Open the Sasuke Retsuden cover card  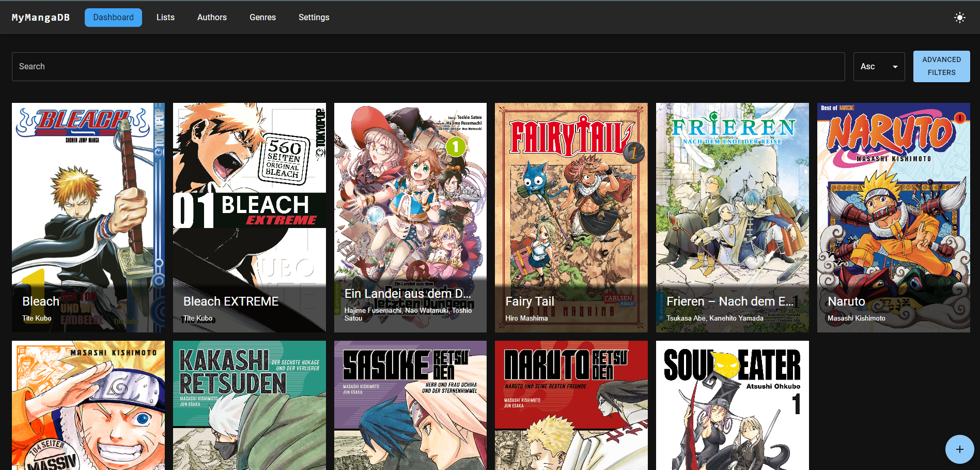(x=410, y=405)
